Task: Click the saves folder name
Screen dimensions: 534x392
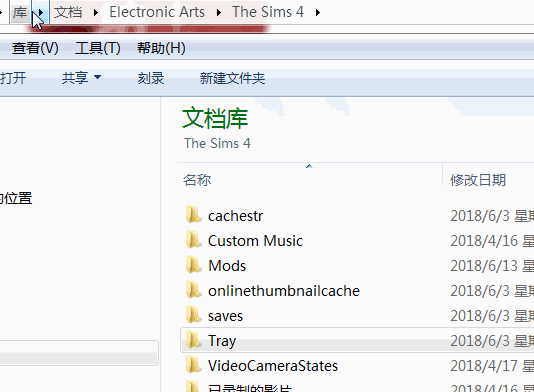Action: (225, 316)
